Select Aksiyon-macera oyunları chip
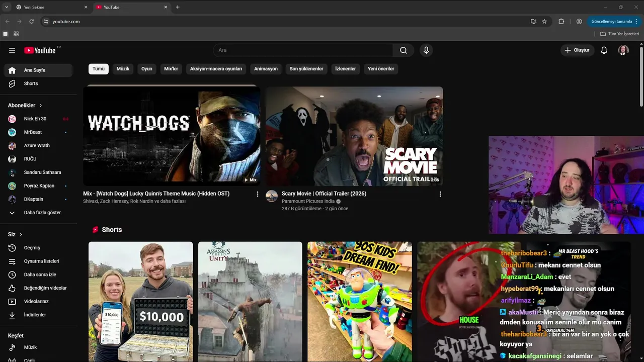Viewport: 644px width, 362px height. click(x=216, y=69)
